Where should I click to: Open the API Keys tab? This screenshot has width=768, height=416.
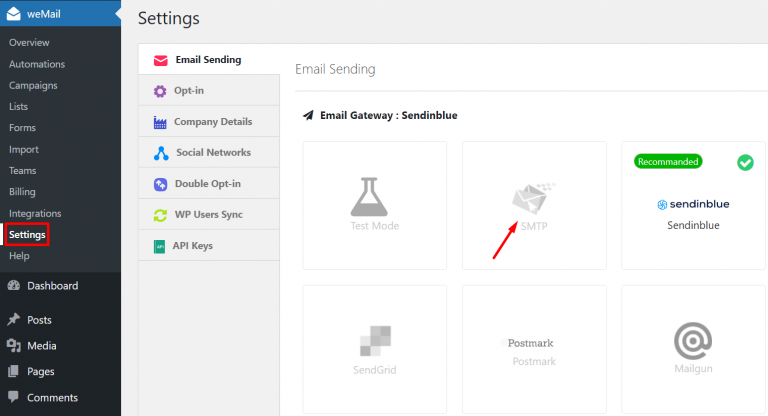pyautogui.click(x=193, y=246)
